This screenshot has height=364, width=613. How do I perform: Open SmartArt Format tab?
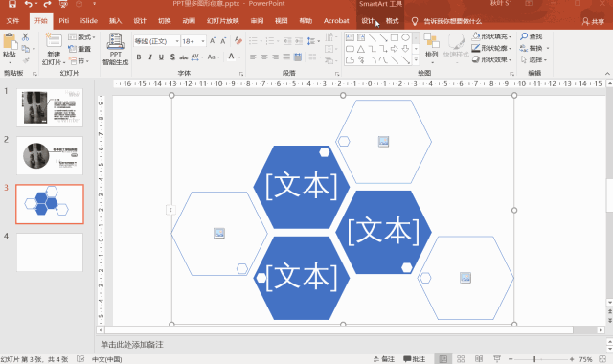tap(392, 21)
